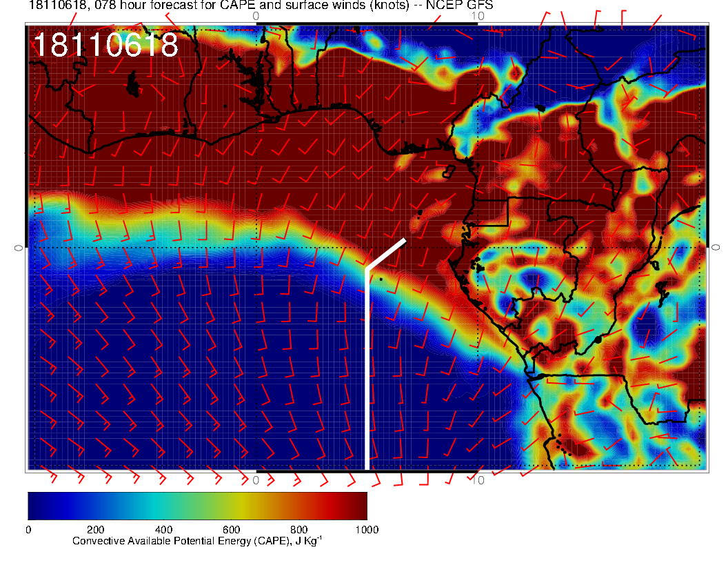Screen dimensions: 728x563
Task: Click the 10 longitude label on bottom axis
Action: click(x=478, y=480)
